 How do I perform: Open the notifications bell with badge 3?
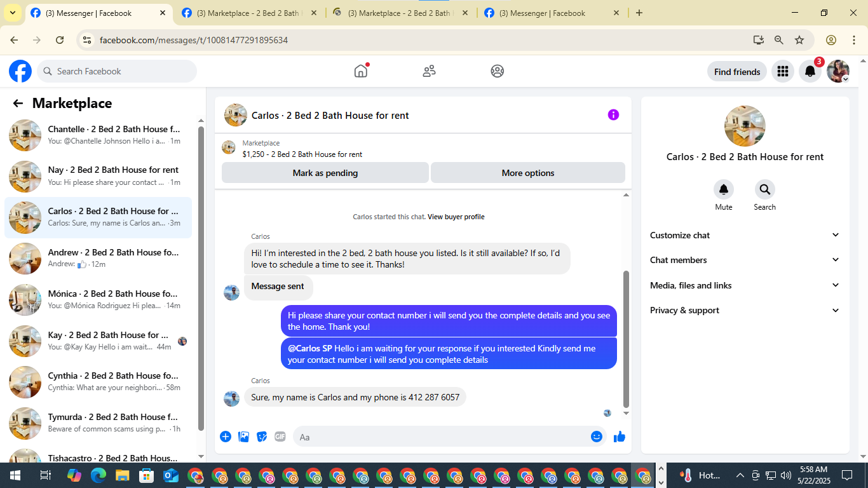point(810,71)
